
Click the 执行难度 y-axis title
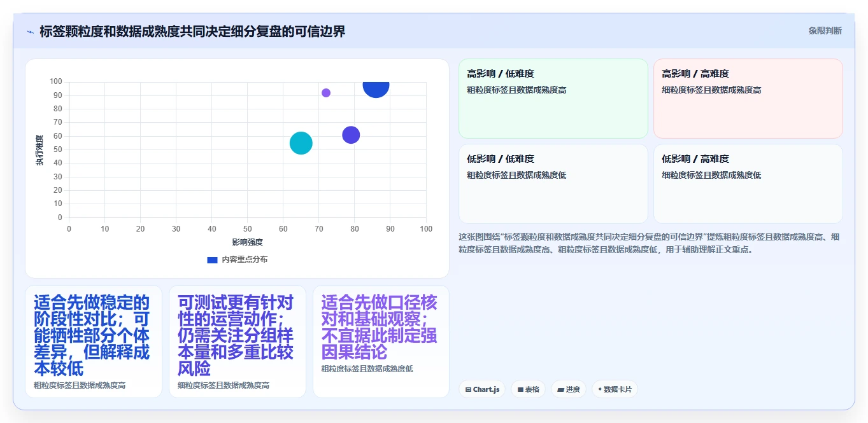(39, 150)
